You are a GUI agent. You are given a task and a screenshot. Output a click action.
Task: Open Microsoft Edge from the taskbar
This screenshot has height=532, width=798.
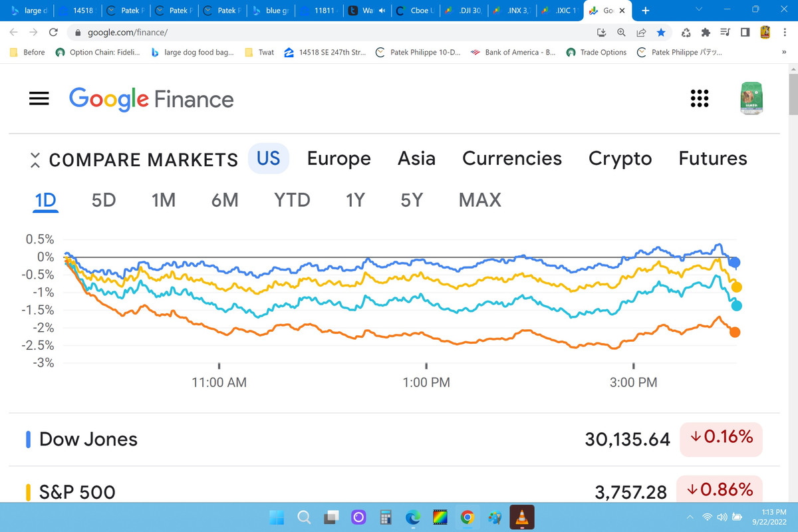point(413,517)
